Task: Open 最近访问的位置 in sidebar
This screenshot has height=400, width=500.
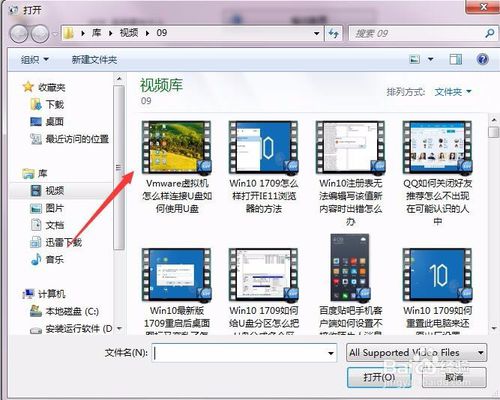Action: pos(70,139)
